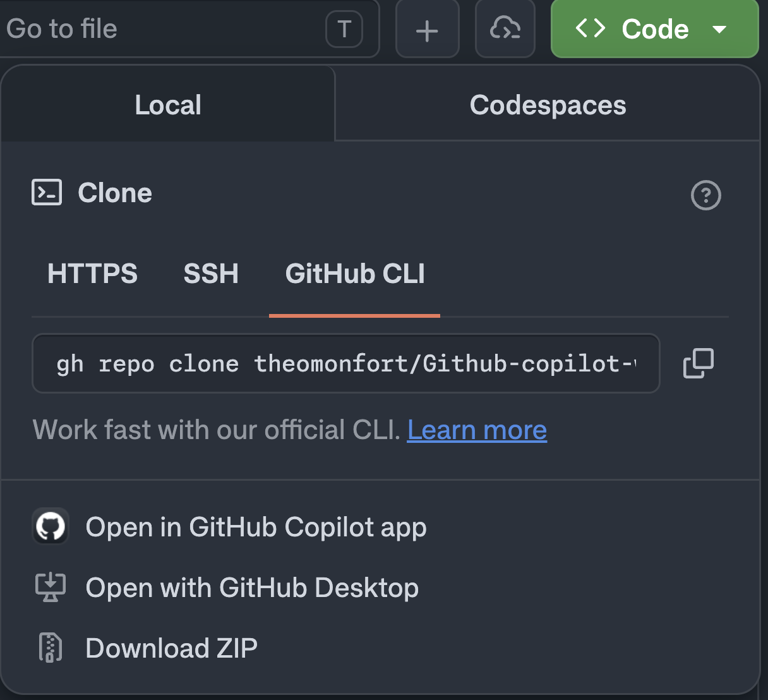Click the question mark help icon
768x700 pixels.
pos(706,195)
